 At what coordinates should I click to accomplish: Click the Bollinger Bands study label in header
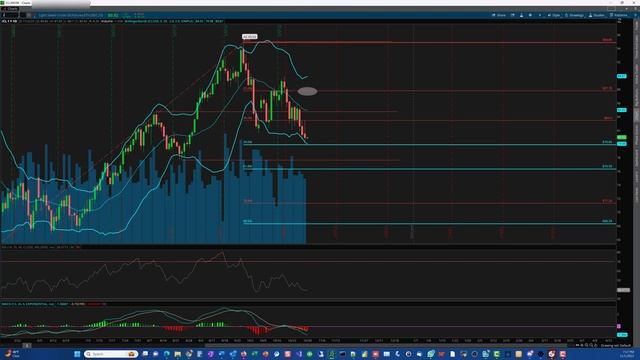point(174,21)
